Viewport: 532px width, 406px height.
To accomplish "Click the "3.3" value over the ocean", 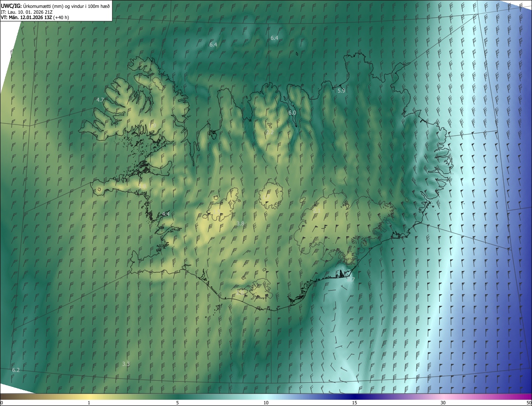I will click(x=126, y=364).
